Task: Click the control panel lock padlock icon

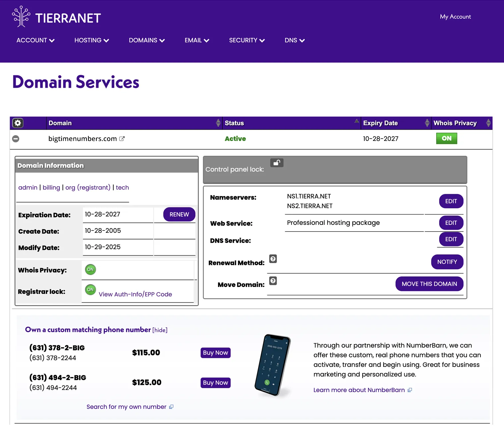Action: coord(277,163)
